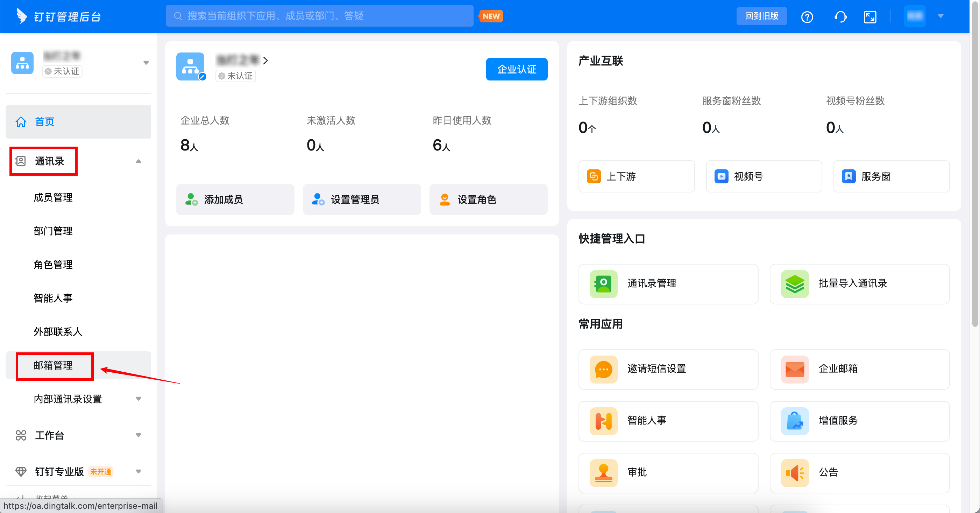Image resolution: width=980 pixels, height=513 pixels.
Task: Open the 上下游 card
Action: pos(637,176)
